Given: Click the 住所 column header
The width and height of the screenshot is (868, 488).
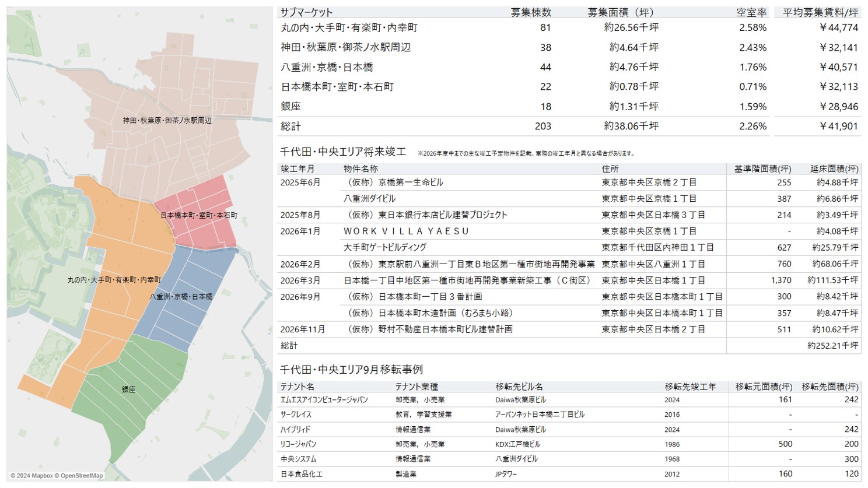Looking at the screenshot, I should (x=610, y=168).
